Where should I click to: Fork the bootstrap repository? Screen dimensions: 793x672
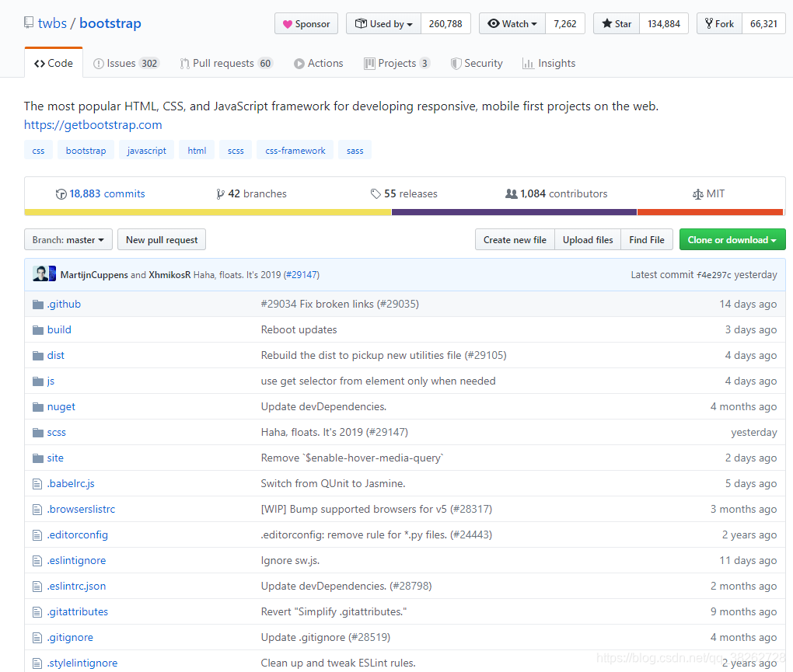point(720,24)
